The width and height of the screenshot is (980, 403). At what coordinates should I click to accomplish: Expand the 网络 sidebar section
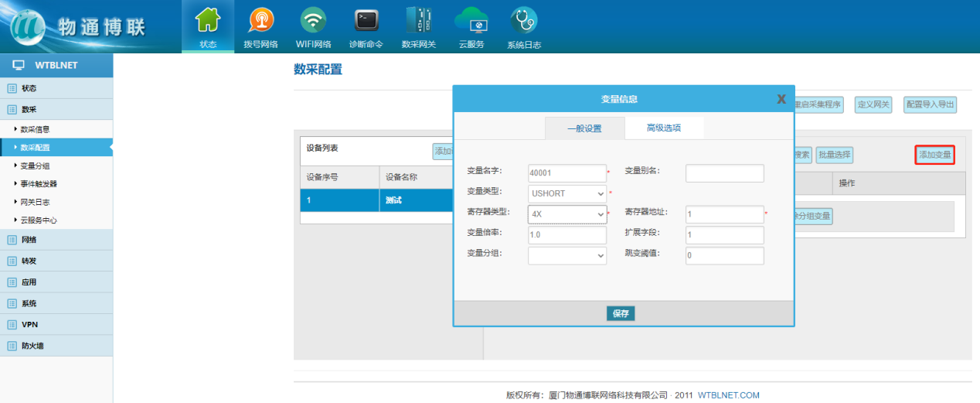29,240
